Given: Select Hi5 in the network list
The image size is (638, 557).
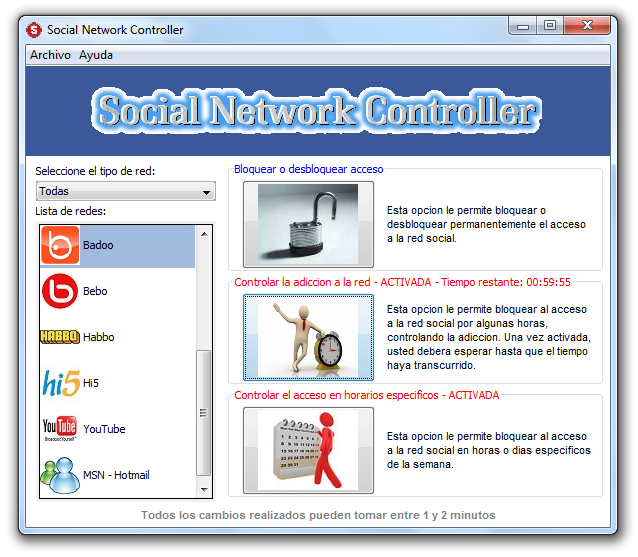Looking at the screenshot, I should tap(118, 383).
